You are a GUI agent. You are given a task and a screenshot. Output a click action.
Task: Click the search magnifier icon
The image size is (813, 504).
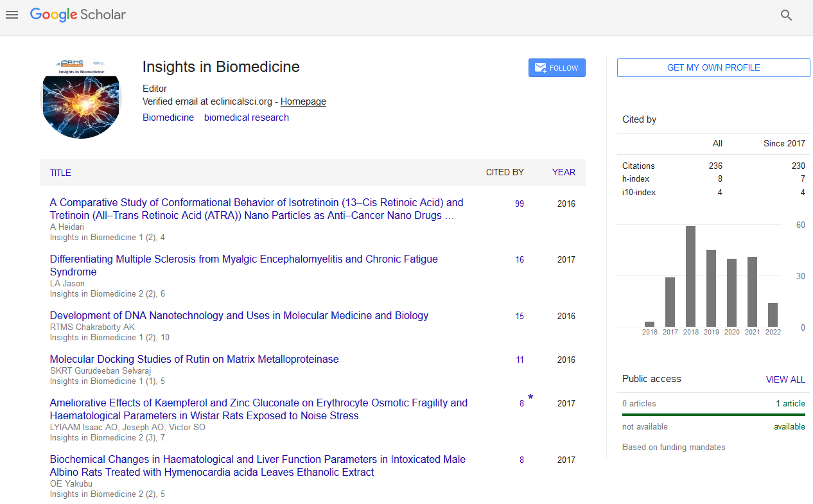[786, 15]
